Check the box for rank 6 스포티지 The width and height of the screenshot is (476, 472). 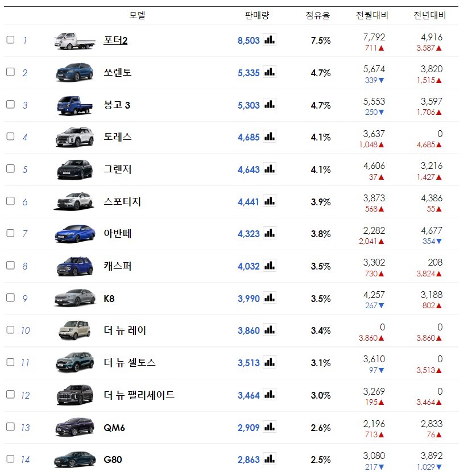[10, 201]
